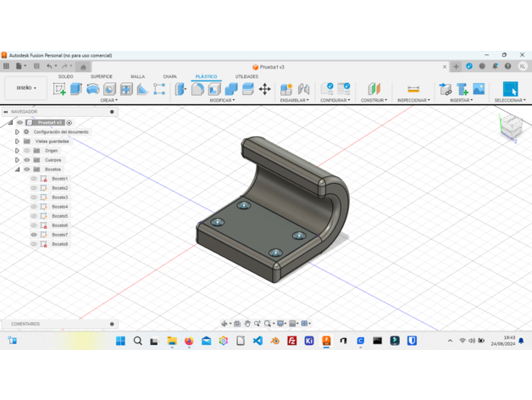532x400 pixels.
Task: Click the ViewCube in the viewport corner
Action: pyautogui.click(x=510, y=127)
